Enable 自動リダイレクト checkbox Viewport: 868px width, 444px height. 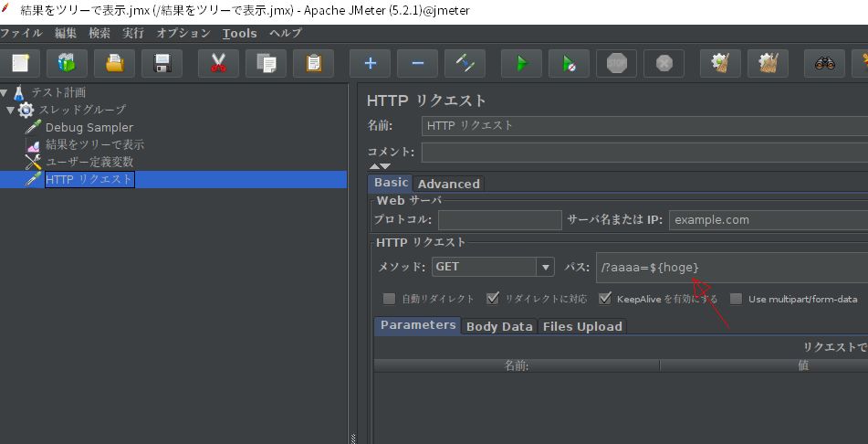pyautogui.click(x=389, y=299)
